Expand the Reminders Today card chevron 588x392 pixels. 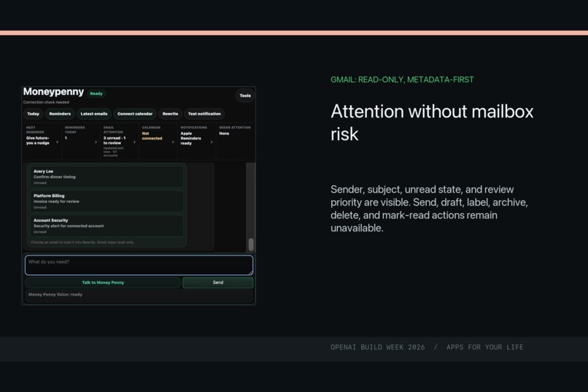(x=96, y=142)
